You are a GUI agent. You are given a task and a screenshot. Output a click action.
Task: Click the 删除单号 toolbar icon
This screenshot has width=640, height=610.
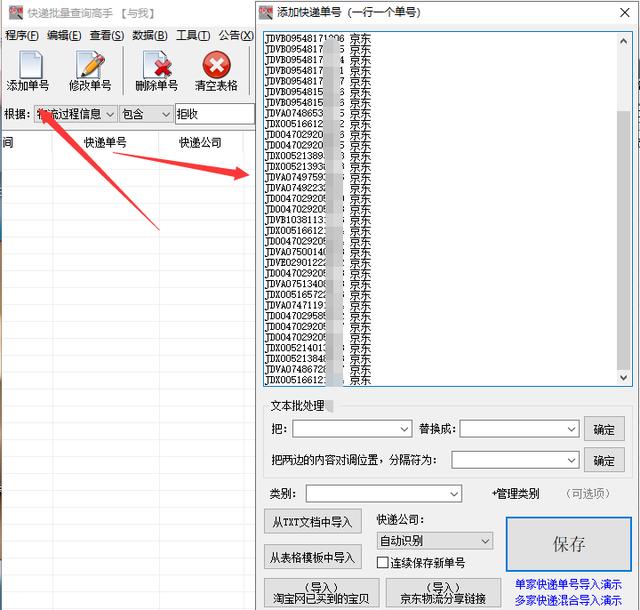(x=156, y=66)
